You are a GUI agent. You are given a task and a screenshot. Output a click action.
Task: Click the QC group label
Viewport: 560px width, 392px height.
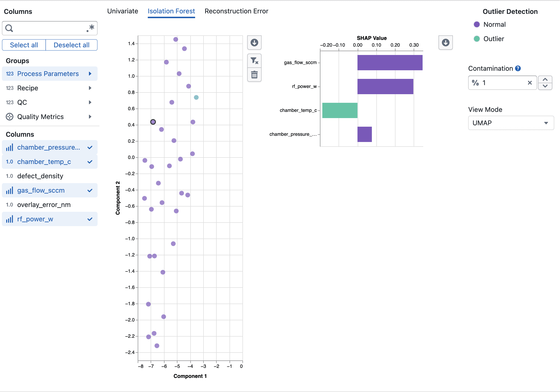click(22, 102)
